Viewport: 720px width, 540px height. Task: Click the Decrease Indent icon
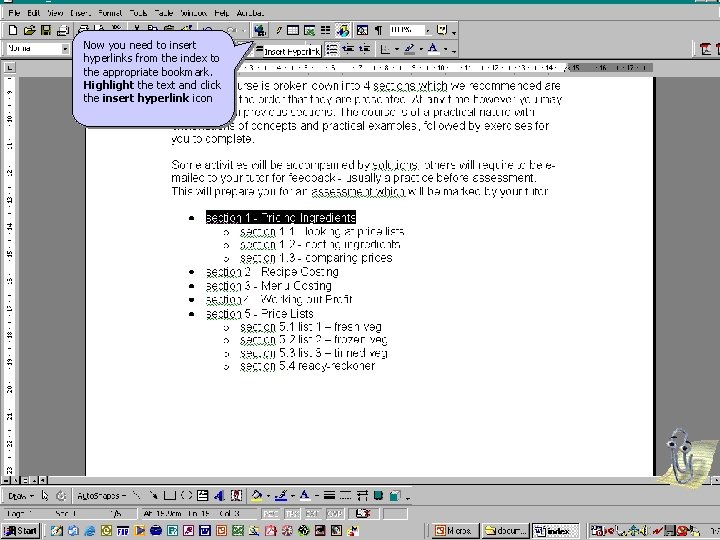pos(349,48)
